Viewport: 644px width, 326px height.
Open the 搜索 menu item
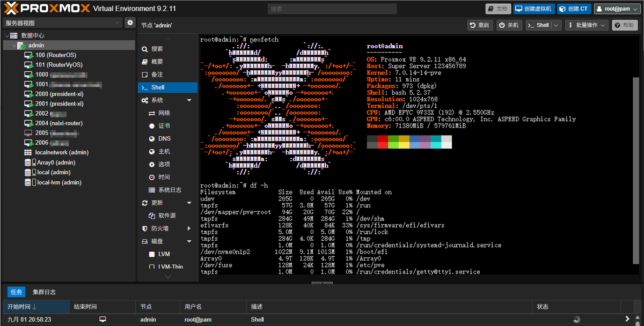click(x=167, y=49)
